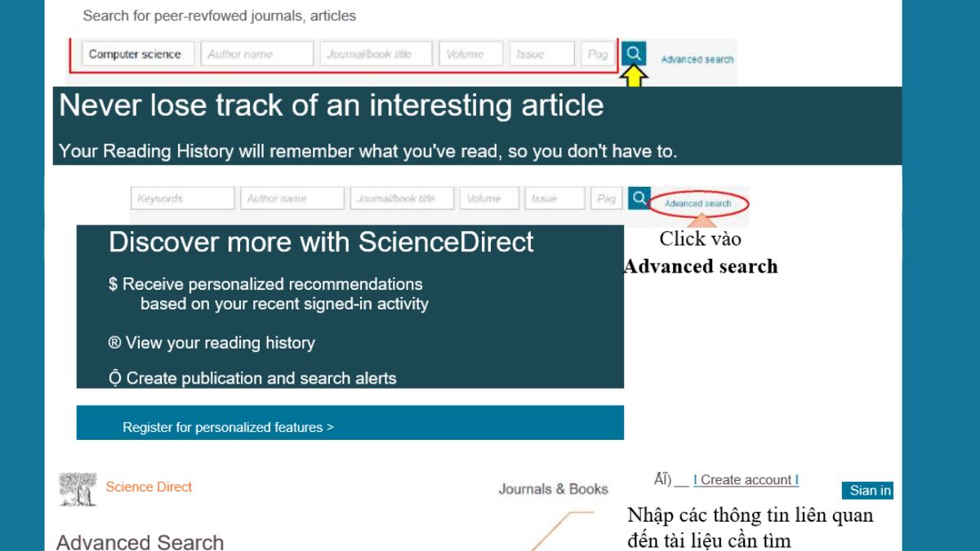The image size is (980, 551).
Task: Click 'Never lose track of an interesting article' heading
Action: pos(332,105)
